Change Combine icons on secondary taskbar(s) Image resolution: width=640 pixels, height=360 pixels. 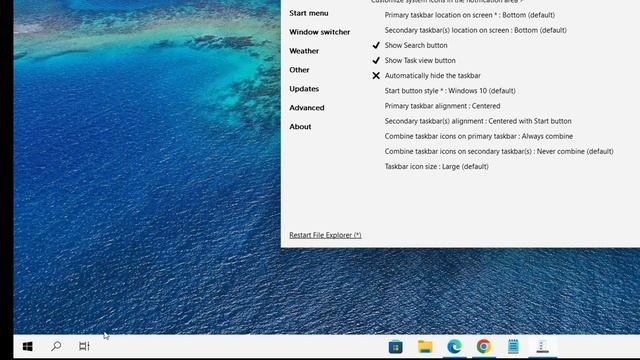point(499,151)
